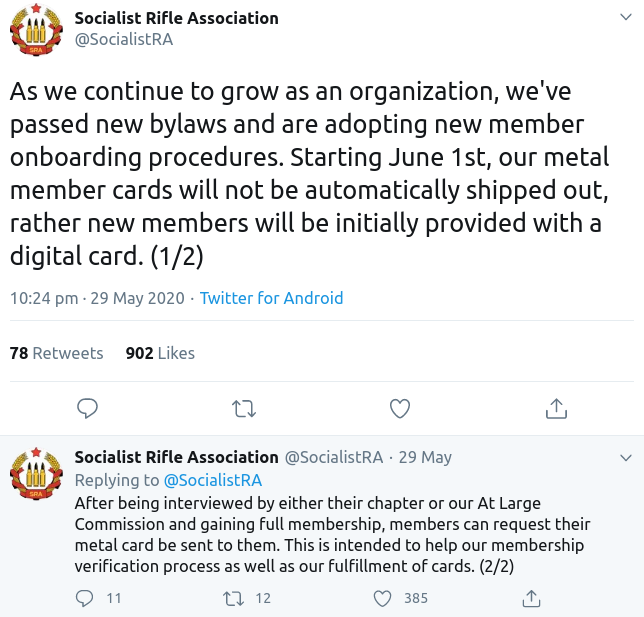Click the @SocialistRA handle under header name

point(124,39)
